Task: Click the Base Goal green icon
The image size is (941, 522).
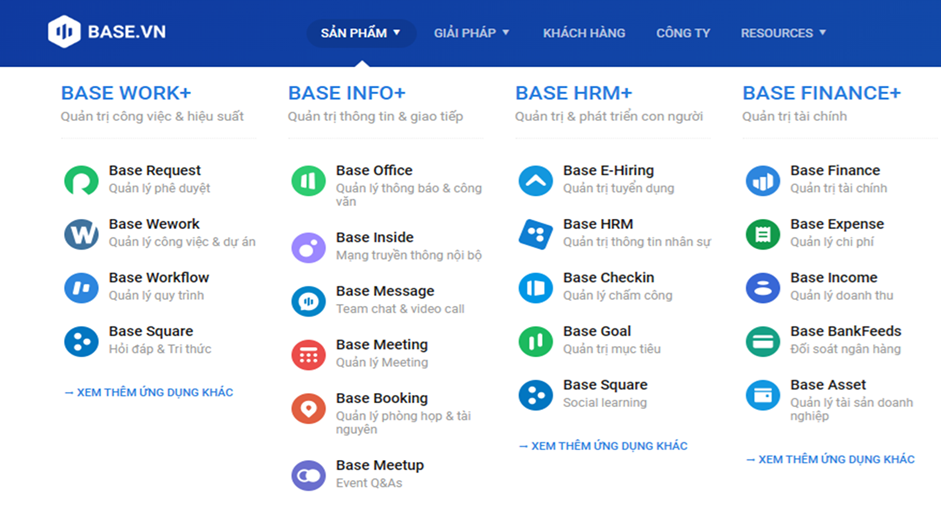Action: click(536, 341)
